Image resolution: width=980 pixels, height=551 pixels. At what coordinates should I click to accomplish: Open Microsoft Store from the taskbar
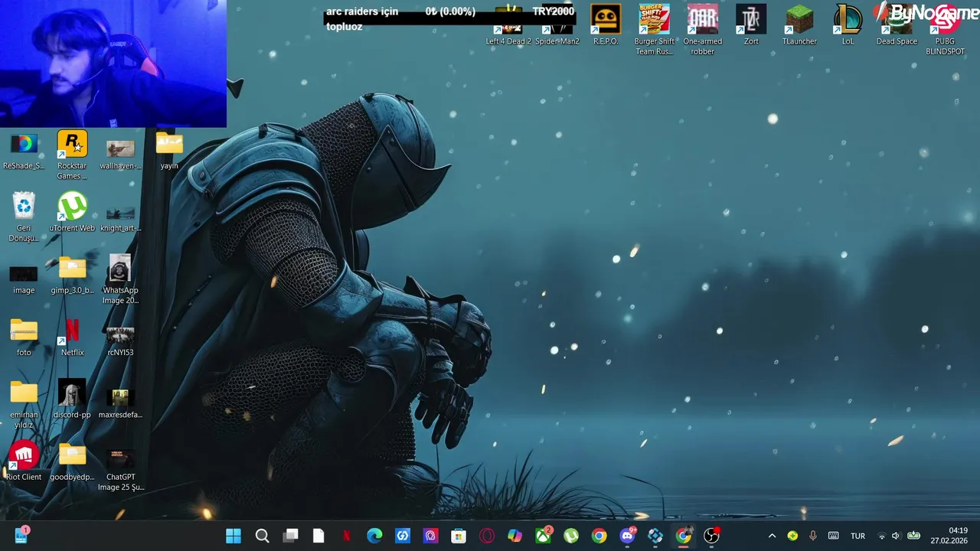(459, 536)
